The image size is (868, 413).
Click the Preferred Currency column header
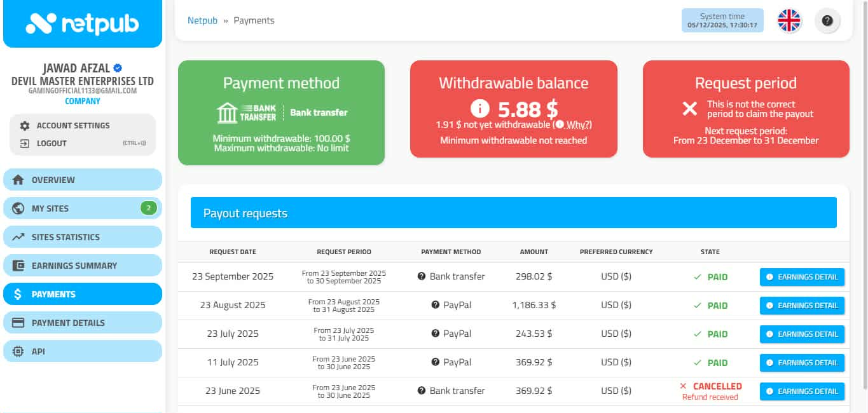point(616,252)
